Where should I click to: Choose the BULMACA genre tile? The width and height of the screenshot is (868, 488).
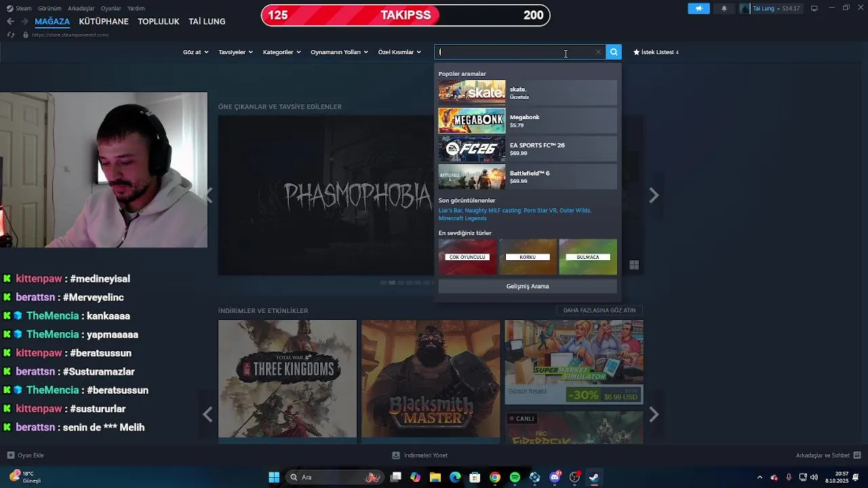[588, 257]
